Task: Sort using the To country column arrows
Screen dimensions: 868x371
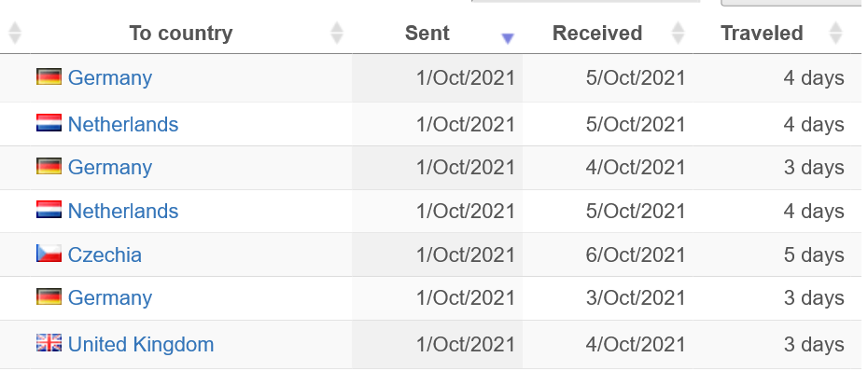Action: point(337,34)
